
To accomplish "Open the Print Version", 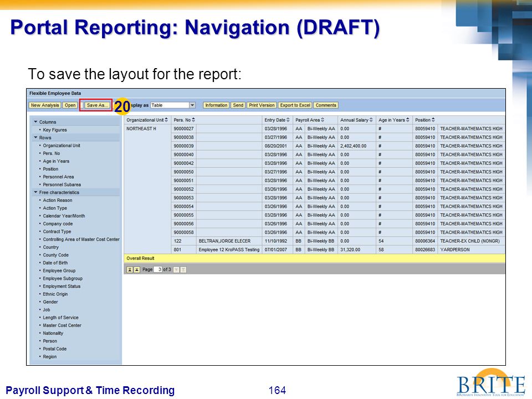I will (x=262, y=105).
